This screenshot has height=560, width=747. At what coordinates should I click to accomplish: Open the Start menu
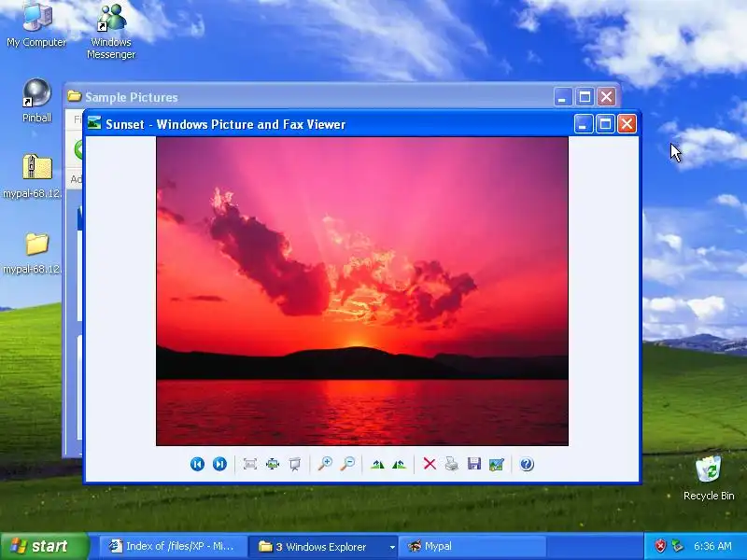45,546
